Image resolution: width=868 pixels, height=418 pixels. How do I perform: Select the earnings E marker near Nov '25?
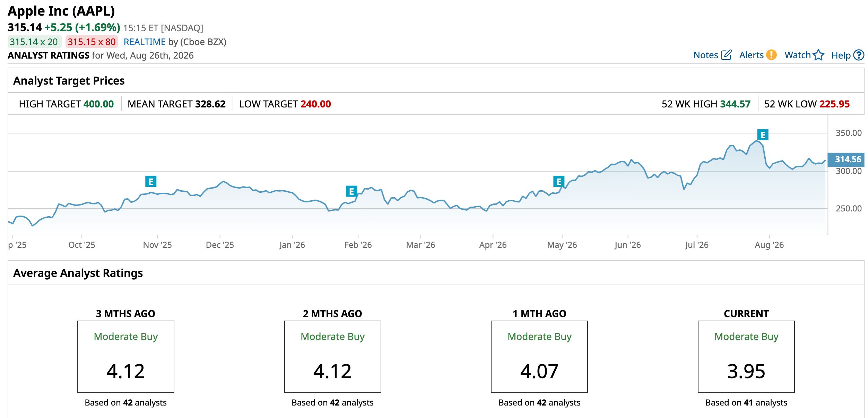click(151, 181)
